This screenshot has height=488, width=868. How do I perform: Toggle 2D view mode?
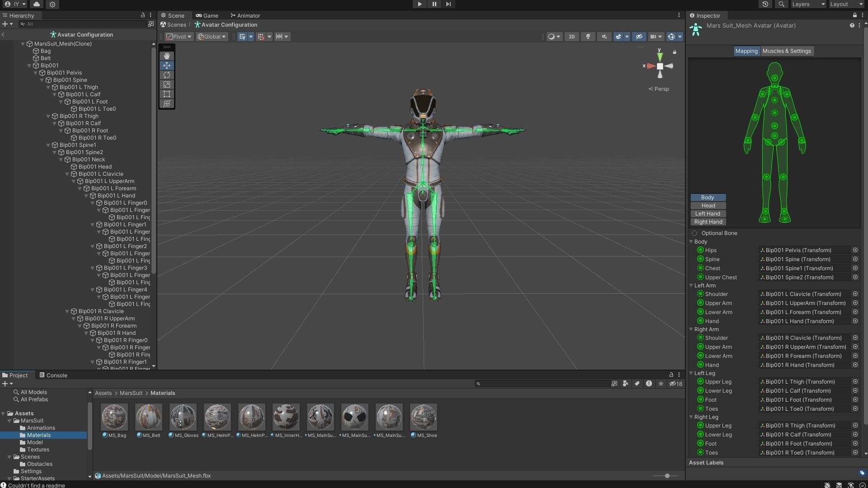coord(571,37)
